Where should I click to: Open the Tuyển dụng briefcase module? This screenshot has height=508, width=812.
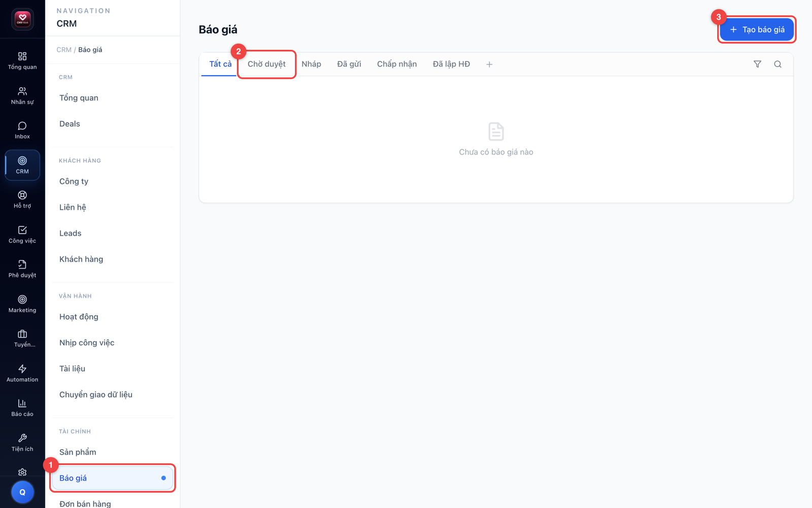tap(22, 339)
